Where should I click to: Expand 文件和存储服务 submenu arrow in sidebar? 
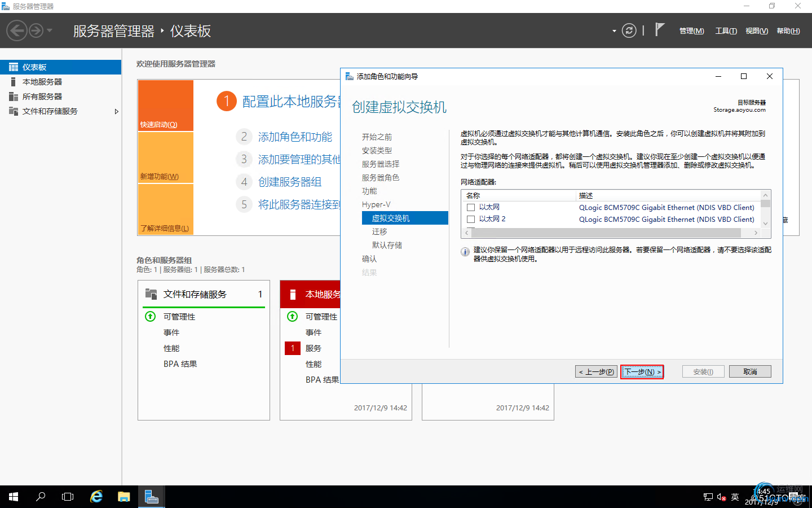(116, 111)
